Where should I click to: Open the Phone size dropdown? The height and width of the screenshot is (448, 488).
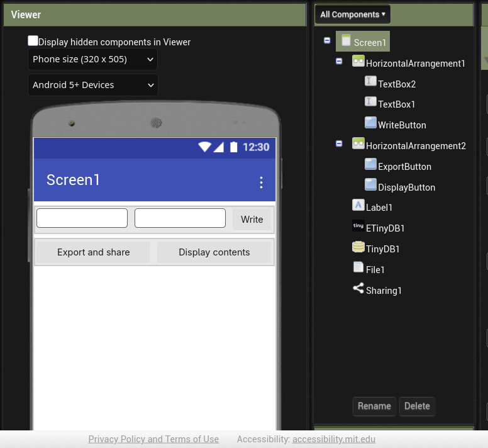92,59
